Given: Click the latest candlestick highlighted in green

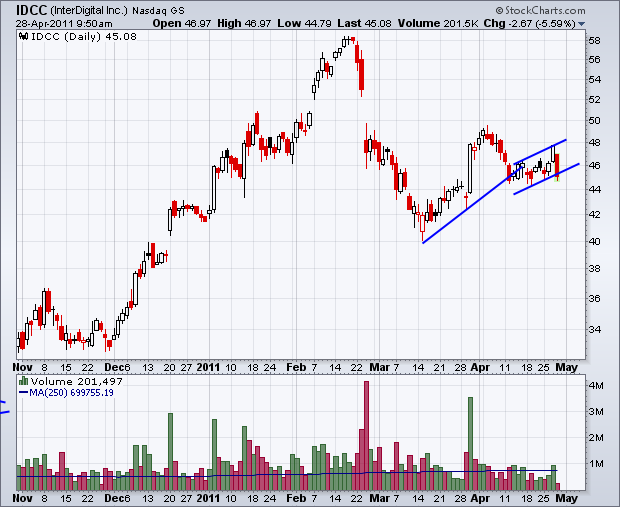Looking at the screenshot, I should click(558, 168).
